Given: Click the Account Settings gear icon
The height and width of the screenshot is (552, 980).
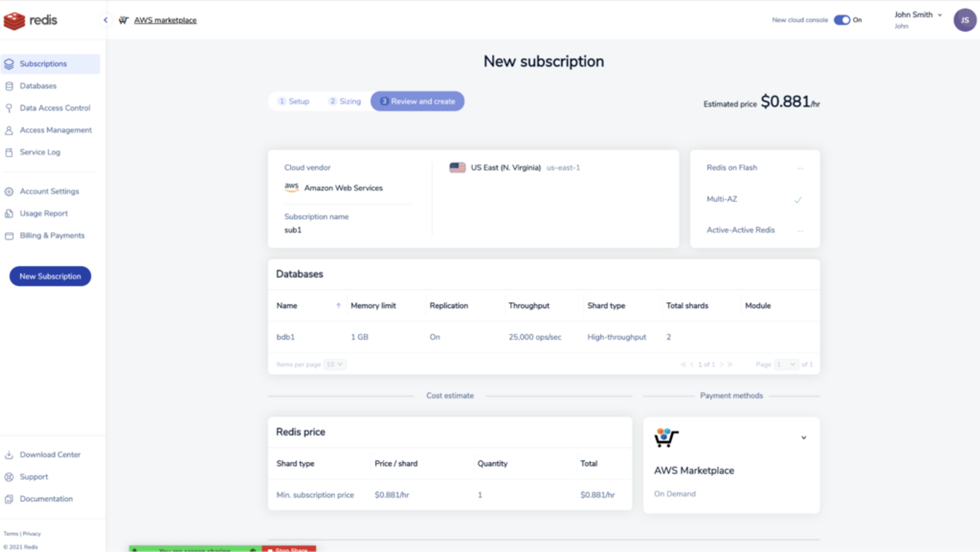Looking at the screenshot, I should [9, 192].
